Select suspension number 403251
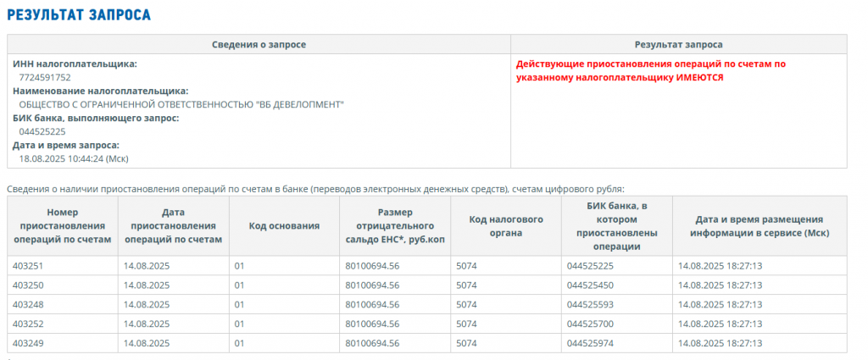Viewport: 868px width, 360px height. [28, 266]
